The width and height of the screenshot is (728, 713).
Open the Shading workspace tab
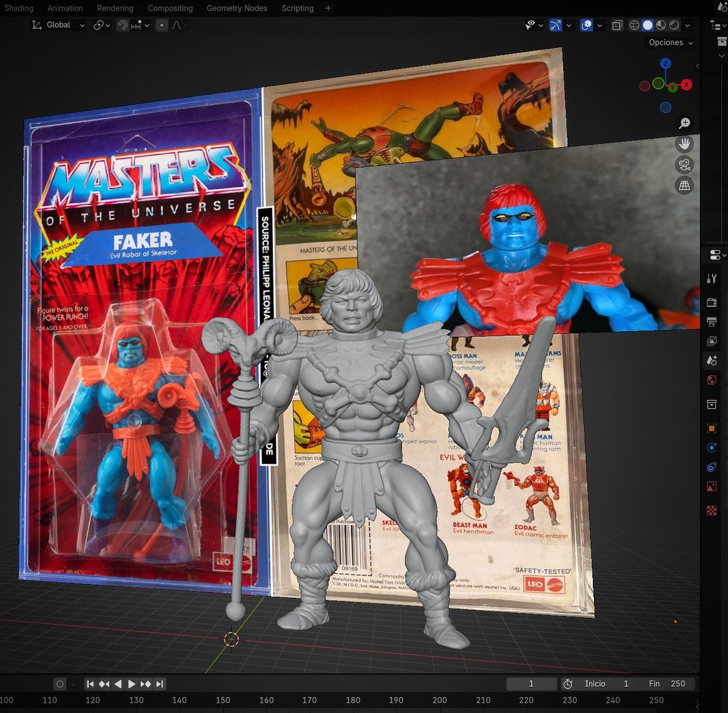point(19,8)
